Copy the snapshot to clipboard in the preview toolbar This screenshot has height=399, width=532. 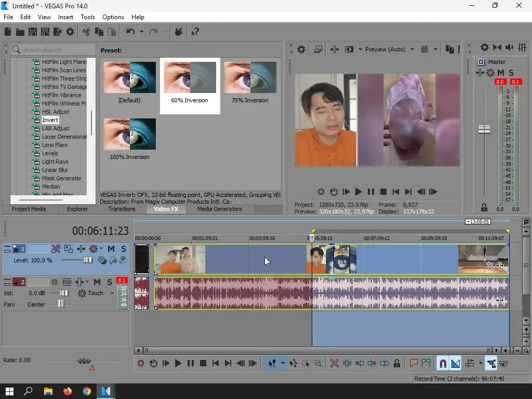point(449,49)
